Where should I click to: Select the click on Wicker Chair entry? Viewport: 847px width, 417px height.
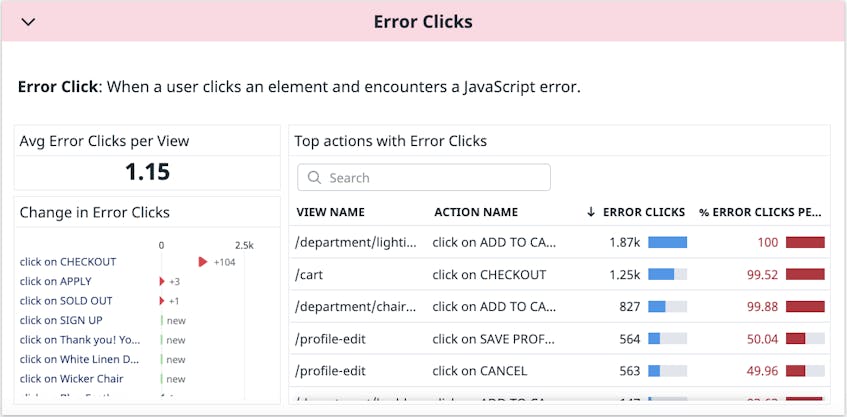tap(71, 379)
